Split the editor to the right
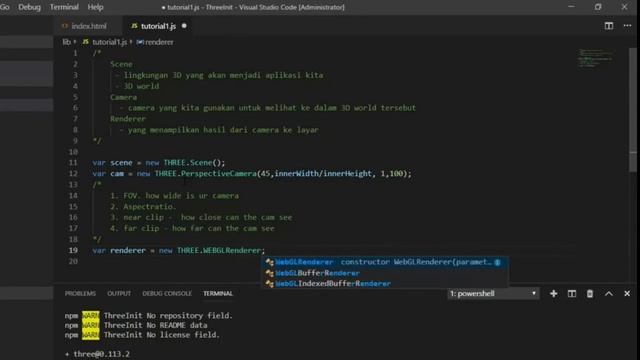The height and width of the screenshot is (360, 640). [x=609, y=26]
